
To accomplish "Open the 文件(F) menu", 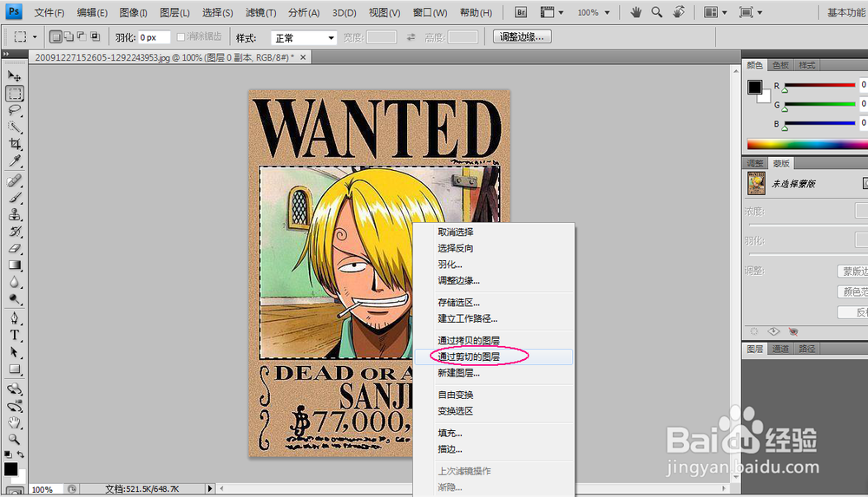I will pos(49,12).
